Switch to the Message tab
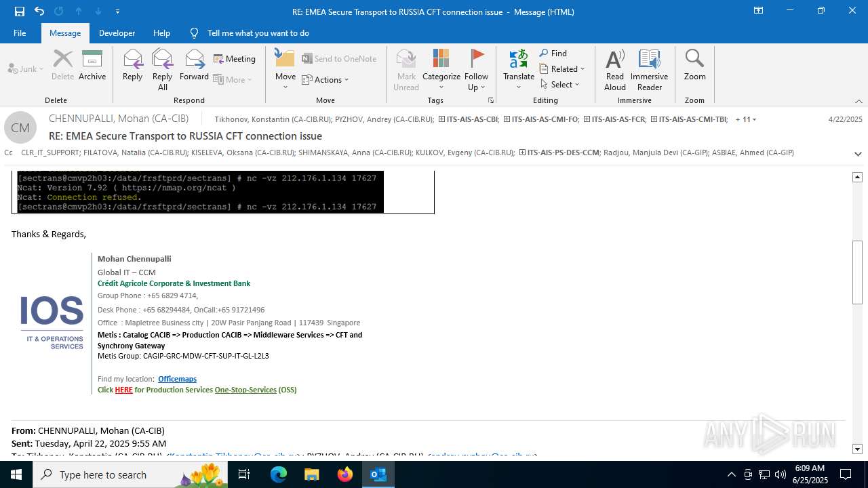Screen dimensions: 868x488 [x=65, y=33]
